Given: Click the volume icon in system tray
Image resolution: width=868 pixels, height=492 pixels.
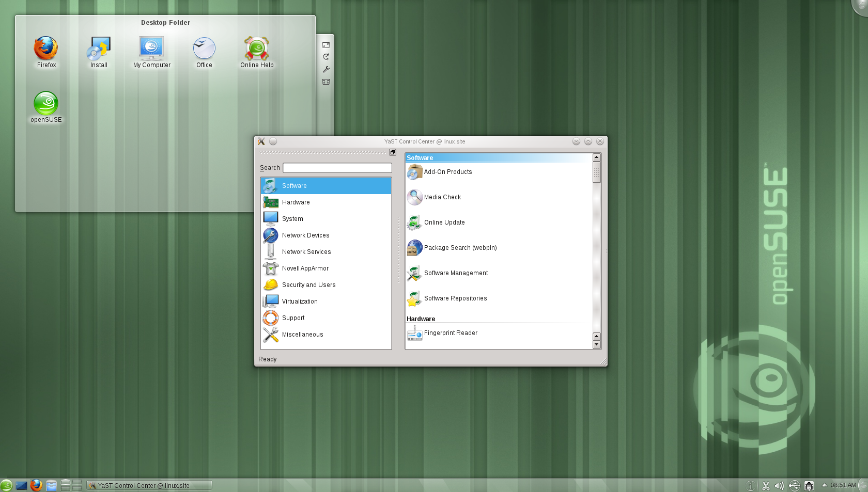Looking at the screenshot, I should [x=779, y=486].
